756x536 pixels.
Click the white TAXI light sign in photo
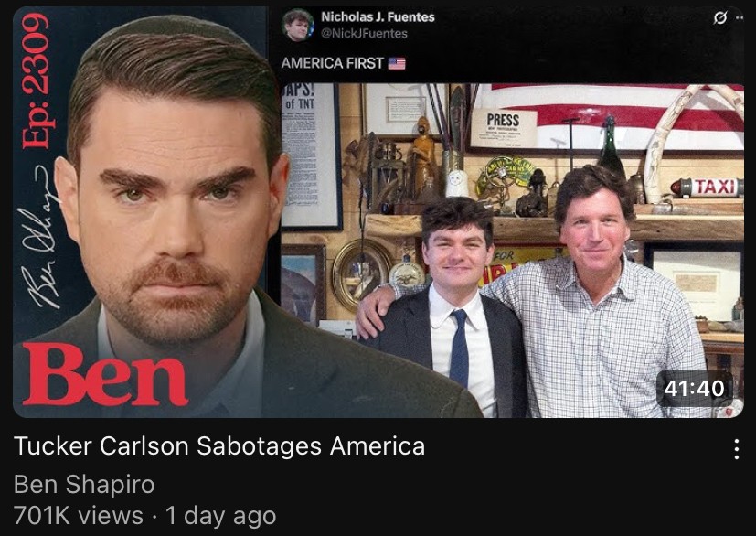pyautogui.click(x=707, y=188)
